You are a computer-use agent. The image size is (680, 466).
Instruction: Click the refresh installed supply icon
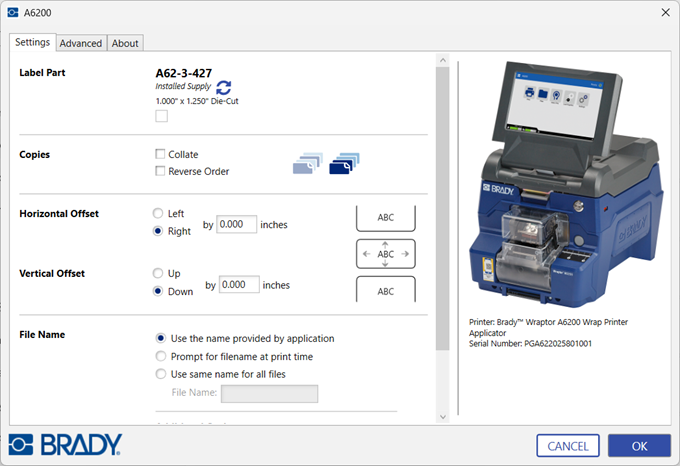click(x=224, y=88)
